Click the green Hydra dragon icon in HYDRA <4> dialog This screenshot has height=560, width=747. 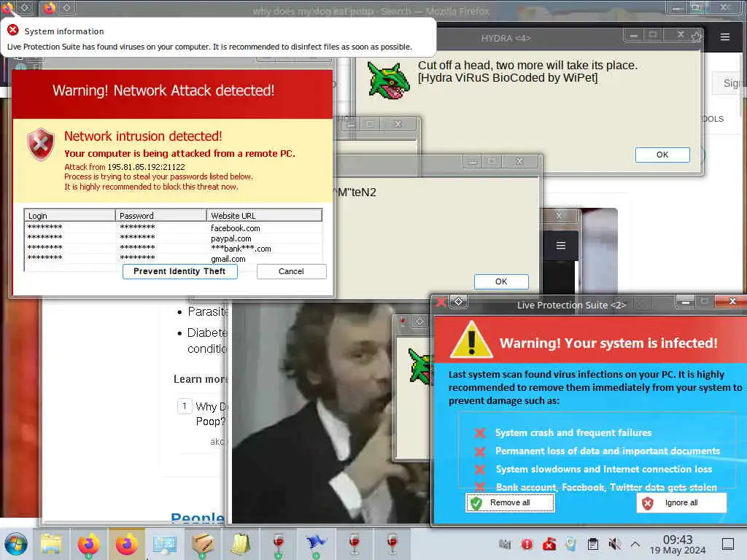click(x=388, y=80)
